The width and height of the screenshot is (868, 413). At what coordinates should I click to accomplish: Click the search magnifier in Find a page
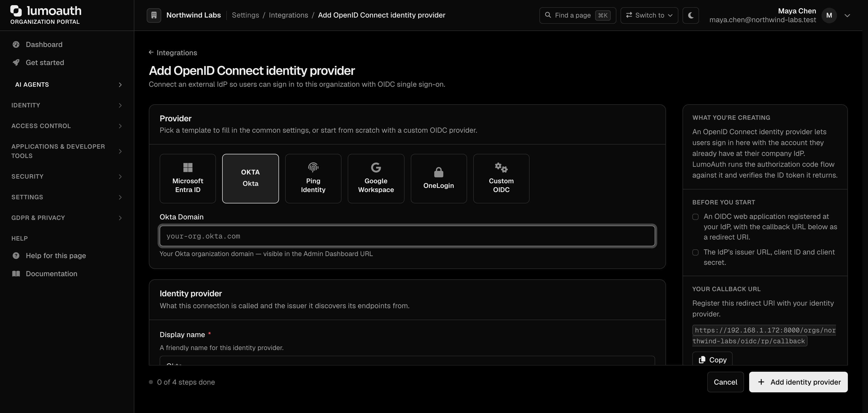tap(548, 15)
